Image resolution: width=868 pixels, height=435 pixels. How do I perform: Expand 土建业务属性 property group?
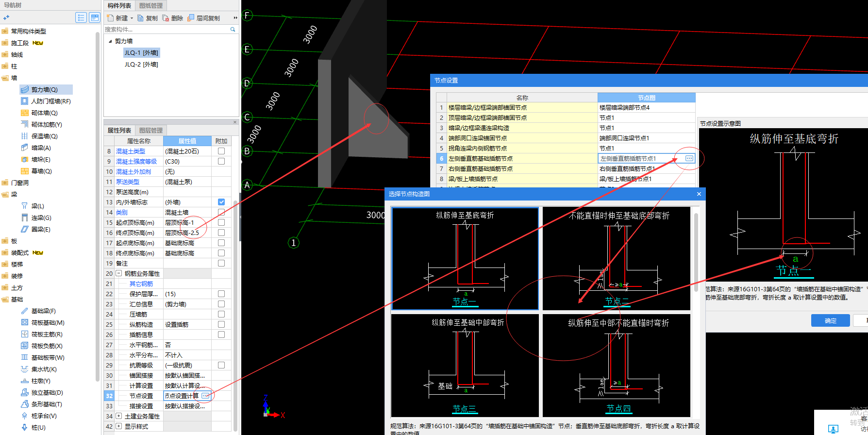coord(119,416)
